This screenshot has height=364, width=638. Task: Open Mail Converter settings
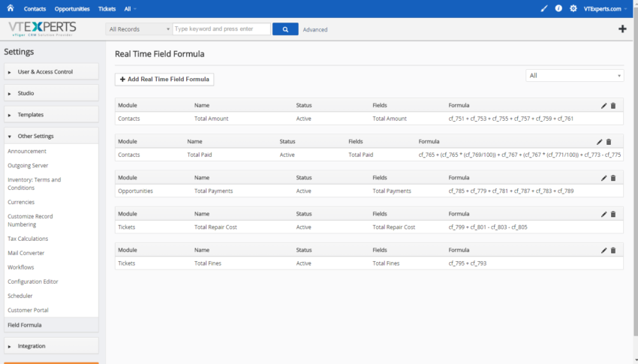click(26, 253)
